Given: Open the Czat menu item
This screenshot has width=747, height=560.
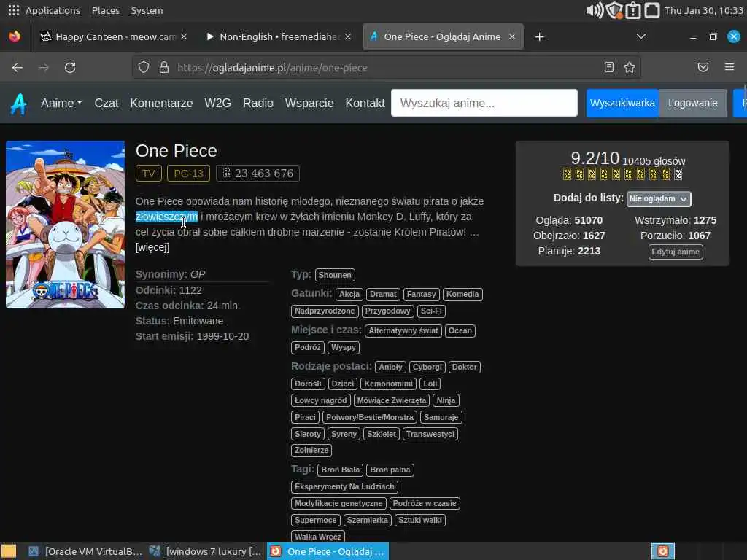Looking at the screenshot, I should (107, 103).
